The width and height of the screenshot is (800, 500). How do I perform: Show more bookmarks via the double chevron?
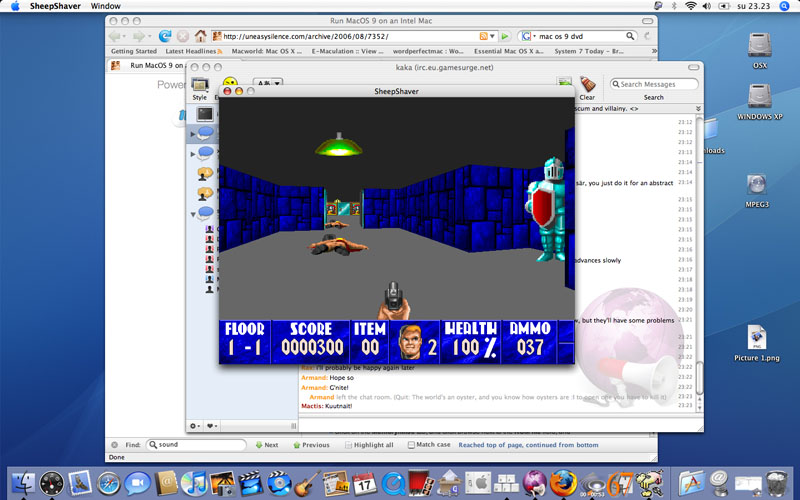654,51
